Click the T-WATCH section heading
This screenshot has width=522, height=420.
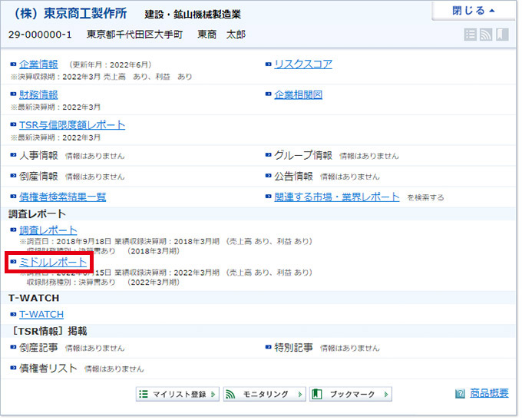pyautogui.click(x=34, y=298)
